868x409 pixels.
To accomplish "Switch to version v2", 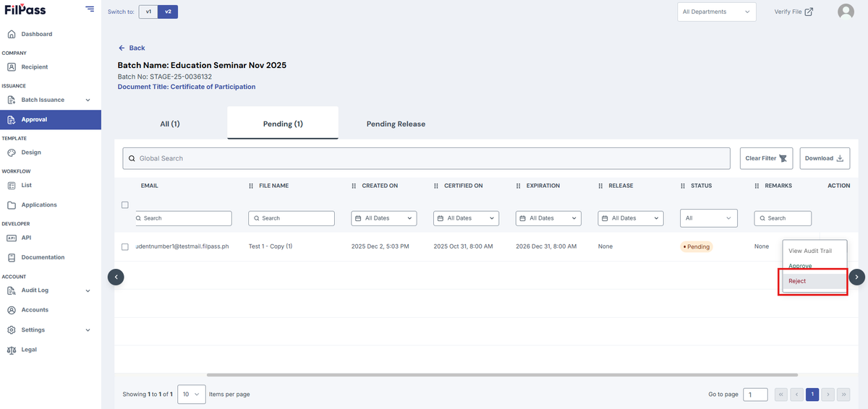I will coord(168,12).
